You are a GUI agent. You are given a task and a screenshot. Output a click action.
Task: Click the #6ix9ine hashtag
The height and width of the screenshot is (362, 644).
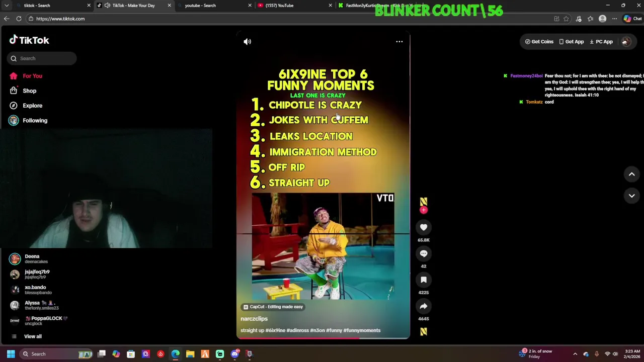coord(275,330)
